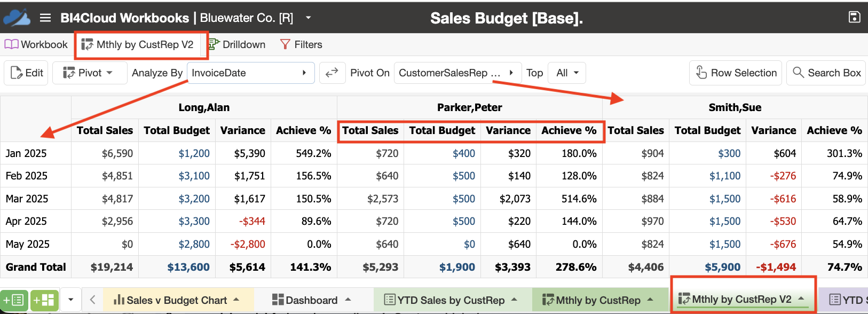Click the Edit button
This screenshot has height=314, width=868.
[27, 73]
